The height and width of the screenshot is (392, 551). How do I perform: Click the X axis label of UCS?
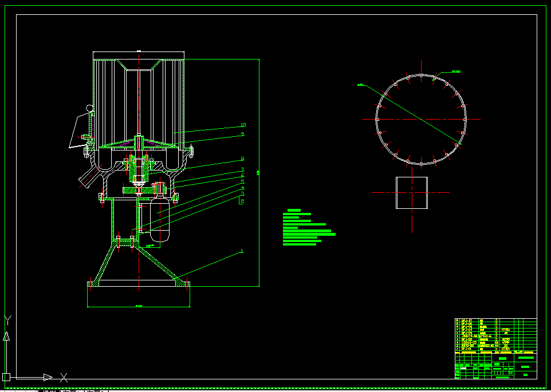[x=64, y=378]
